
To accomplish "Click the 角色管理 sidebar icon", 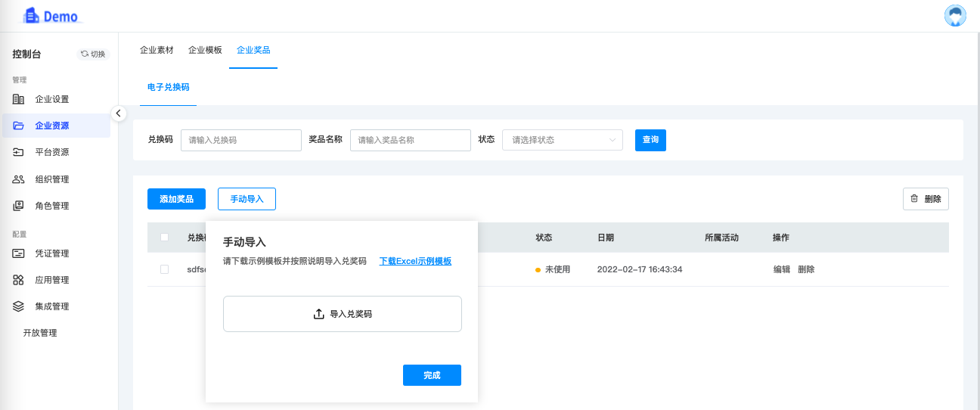I will coord(19,206).
